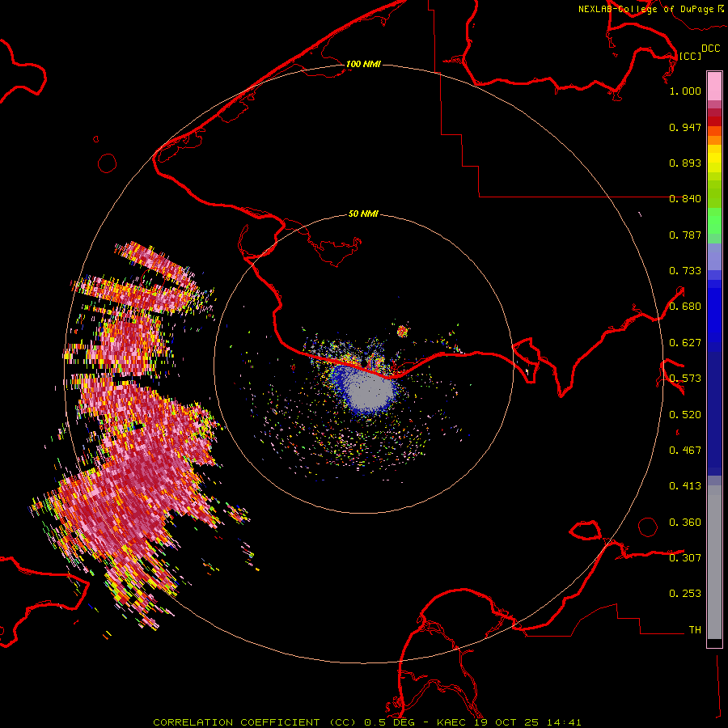Pick the orange color bar segment
This screenshot has height=728, width=728.
714,140
